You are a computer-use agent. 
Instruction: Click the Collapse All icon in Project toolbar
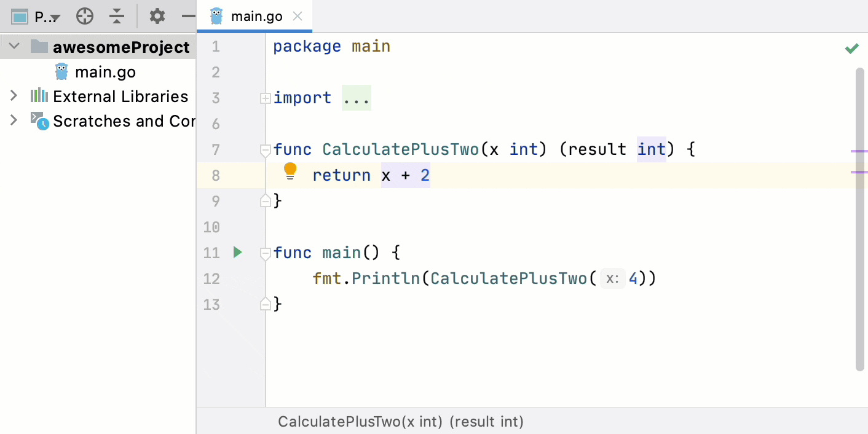coord(117,17)
